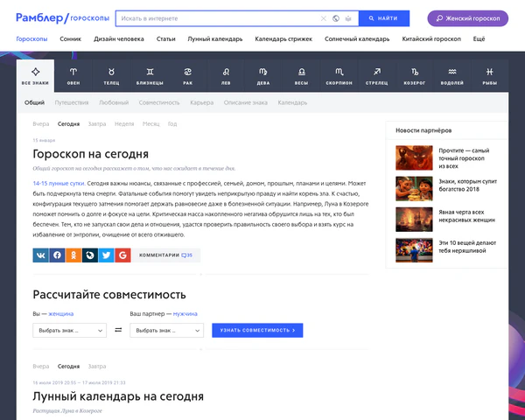
Task: Toggle partner gender link 'мужчина'
Action: (x=185, y=312)
